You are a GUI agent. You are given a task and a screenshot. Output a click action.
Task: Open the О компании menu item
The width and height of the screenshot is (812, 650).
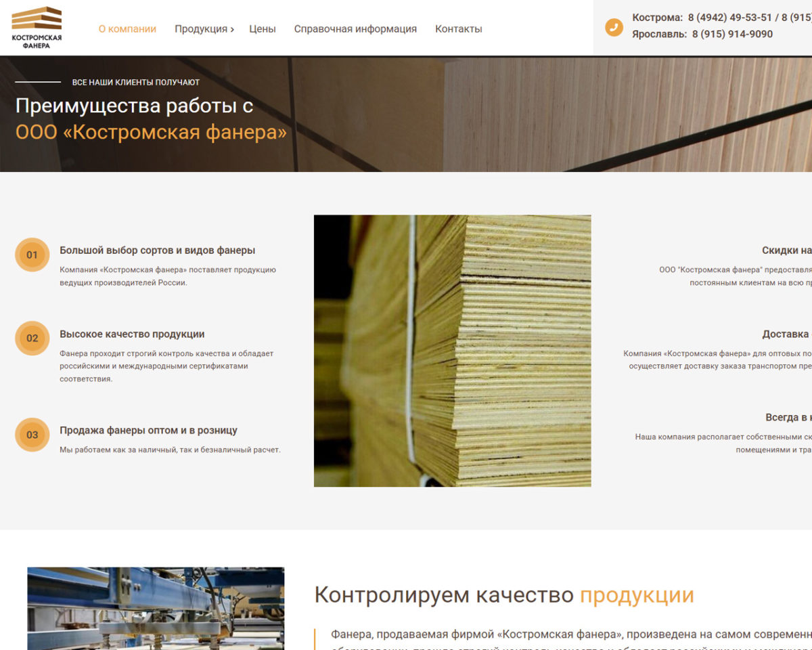point(127,29)
